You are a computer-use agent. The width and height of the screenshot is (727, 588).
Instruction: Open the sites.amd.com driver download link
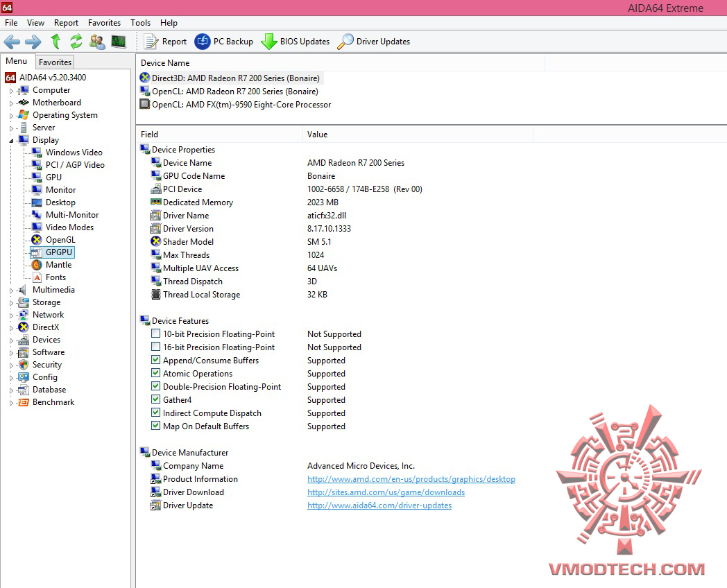[386, 492]
